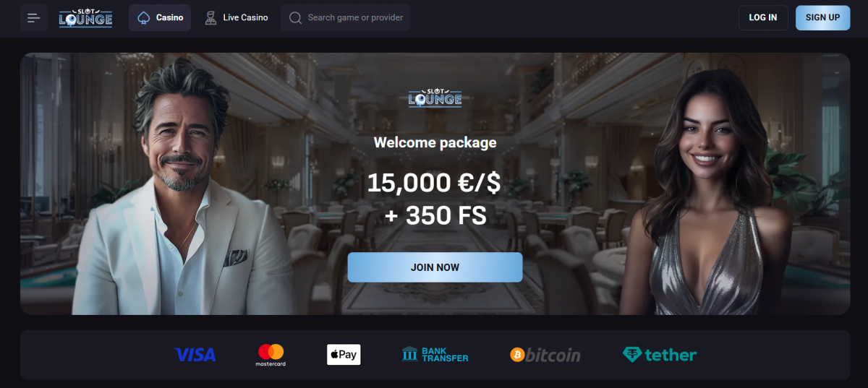Screen dimensions: 868x388
Task: Select the Bank Transfer payment icon
Action: (x=435, y=354)
